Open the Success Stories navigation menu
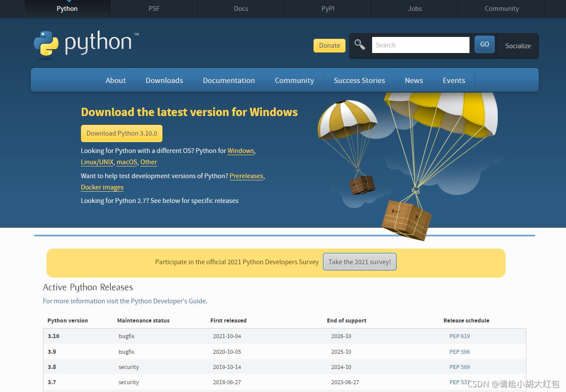Screen dimensions: 566x392 click(x=360, y=80)
